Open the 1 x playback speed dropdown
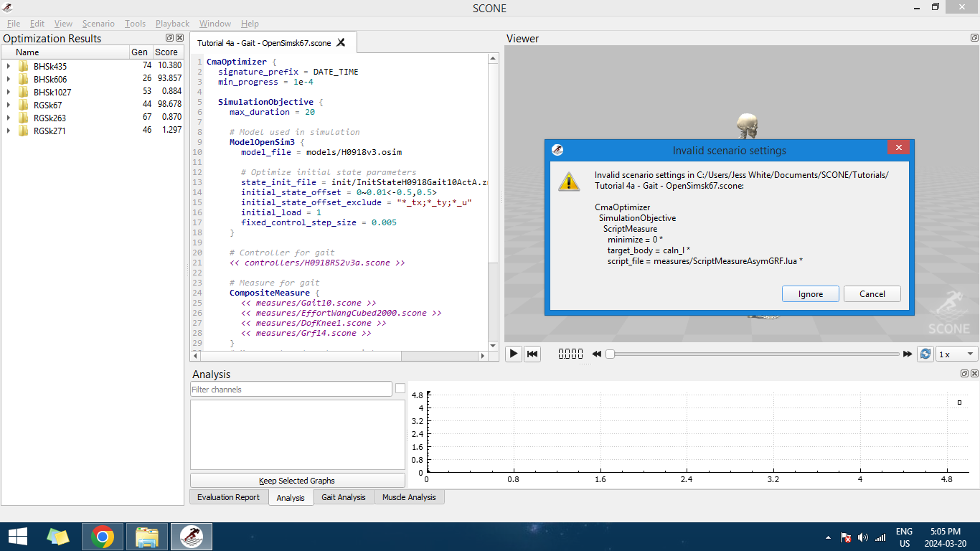Viewport: 980px width, 551px height. [x=957, y=354]
